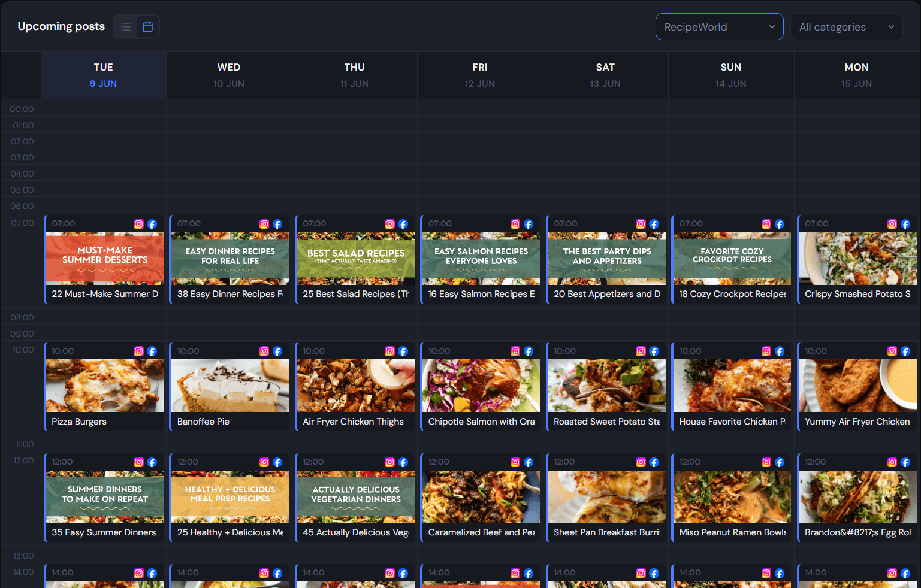Viewport: 921px width, 588px height.
Task: Click the 07:00 time label in time column
Action: click(x=23, y=223)
